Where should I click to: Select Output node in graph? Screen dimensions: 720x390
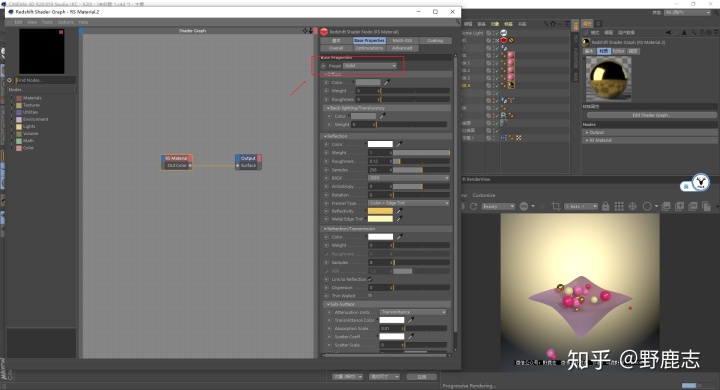point(248,162)
